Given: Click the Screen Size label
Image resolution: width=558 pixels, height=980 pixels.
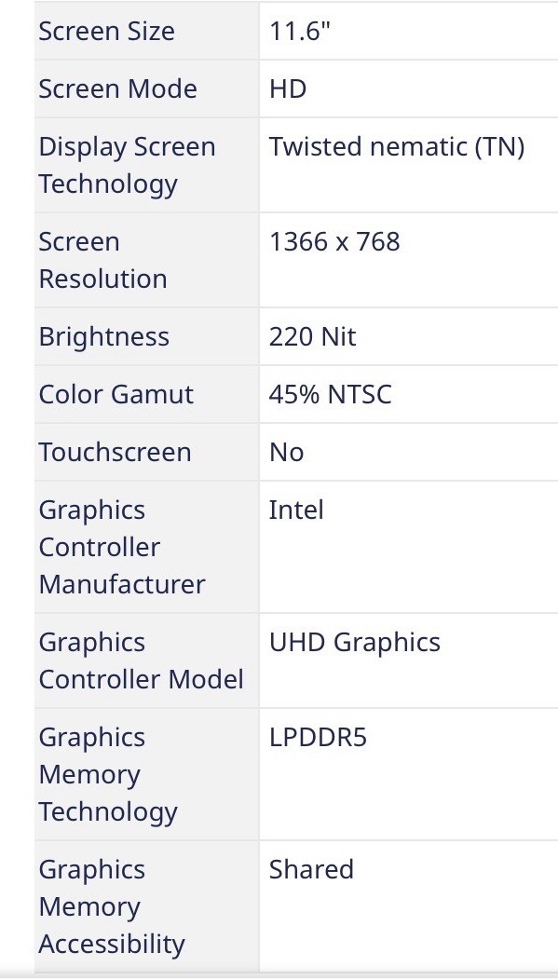Looking at the screenshot, I should pyautogui.click(x=106, y=32).
